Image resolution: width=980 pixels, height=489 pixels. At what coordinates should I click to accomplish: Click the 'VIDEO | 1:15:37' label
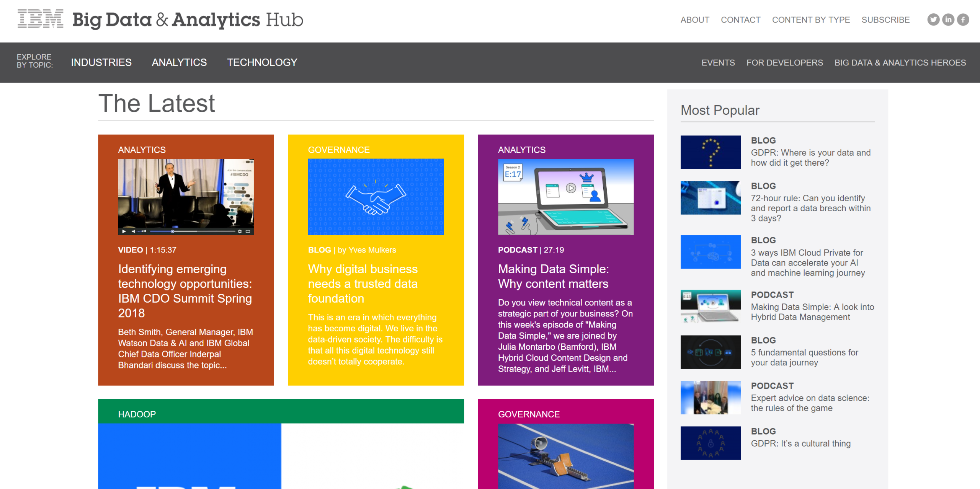coord(147,250)
